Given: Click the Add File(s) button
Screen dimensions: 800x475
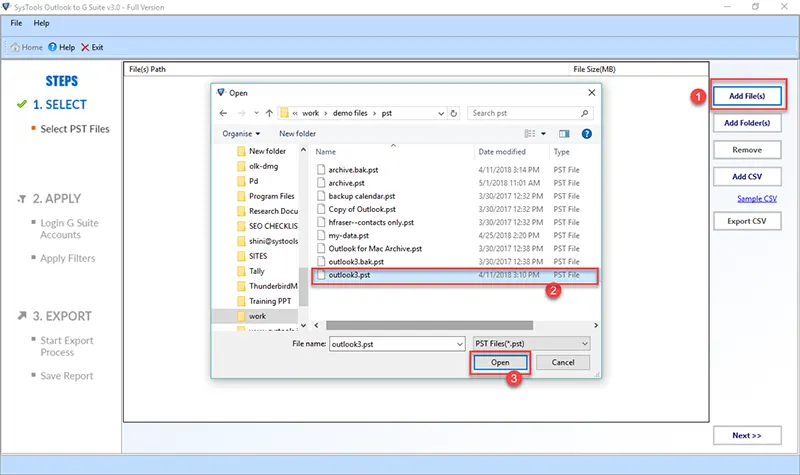Looking at the screenshot, I should tap(747, 96).
